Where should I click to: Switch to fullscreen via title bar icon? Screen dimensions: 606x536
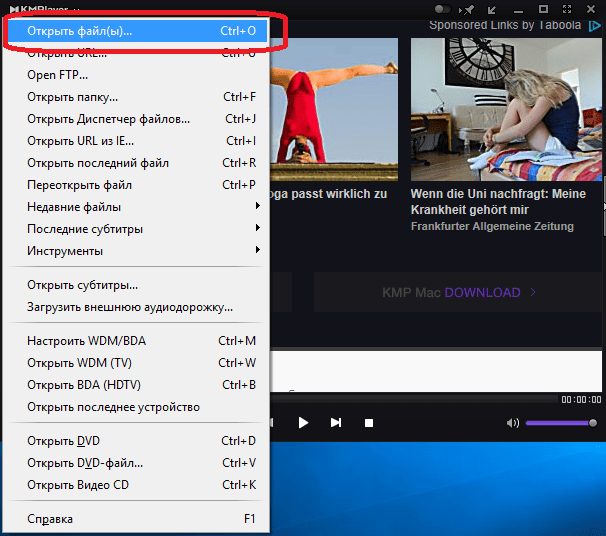pos(567,9)
